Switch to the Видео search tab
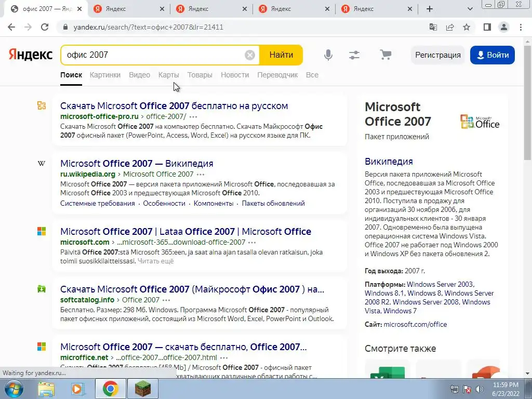This screenshot has width=532, height=399. tap(139, 75)
